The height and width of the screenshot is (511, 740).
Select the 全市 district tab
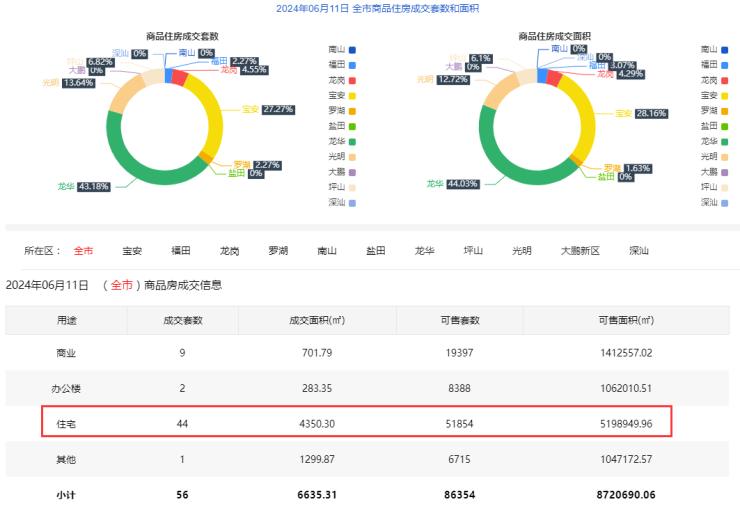click(83, 251)
